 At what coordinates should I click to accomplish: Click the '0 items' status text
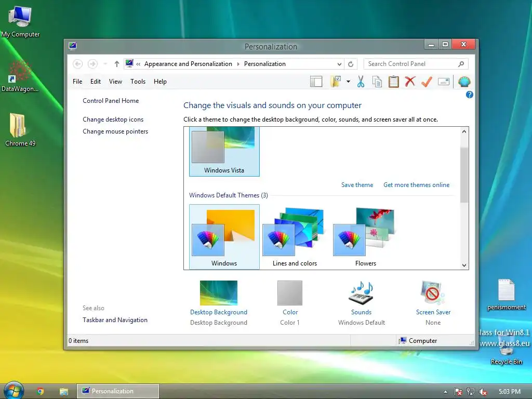(78, 341)
